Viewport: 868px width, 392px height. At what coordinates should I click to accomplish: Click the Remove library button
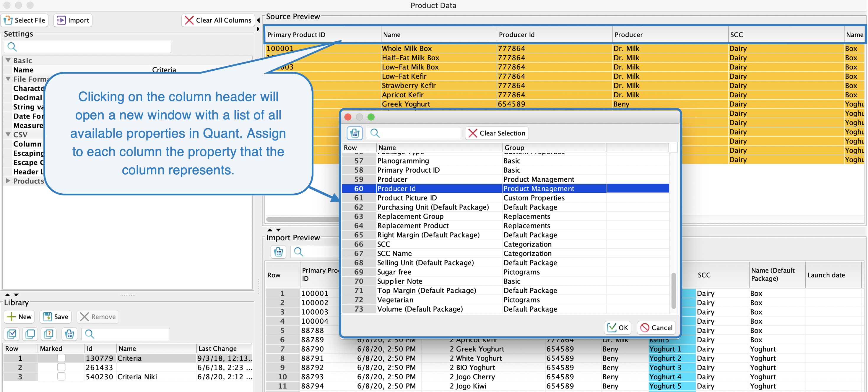(98, 317)
